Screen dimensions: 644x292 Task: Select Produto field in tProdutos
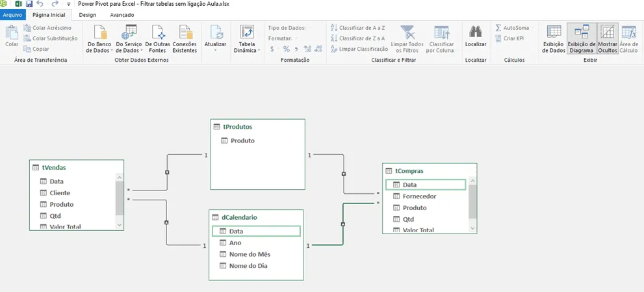point(243,140)
